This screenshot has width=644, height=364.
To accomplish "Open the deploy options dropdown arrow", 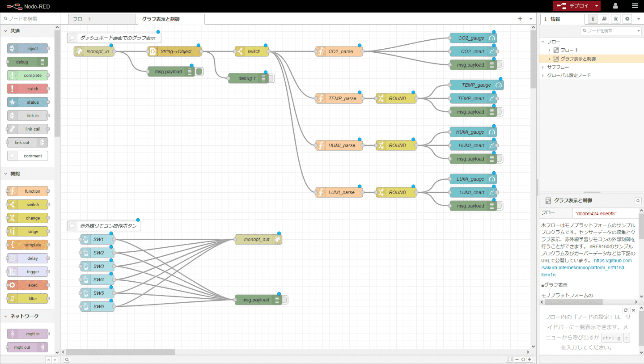I will [x=597, y=6].
